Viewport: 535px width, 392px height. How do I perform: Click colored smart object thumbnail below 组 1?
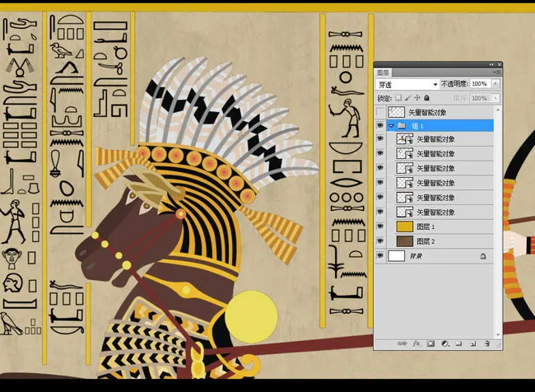[x=405, y=139]
